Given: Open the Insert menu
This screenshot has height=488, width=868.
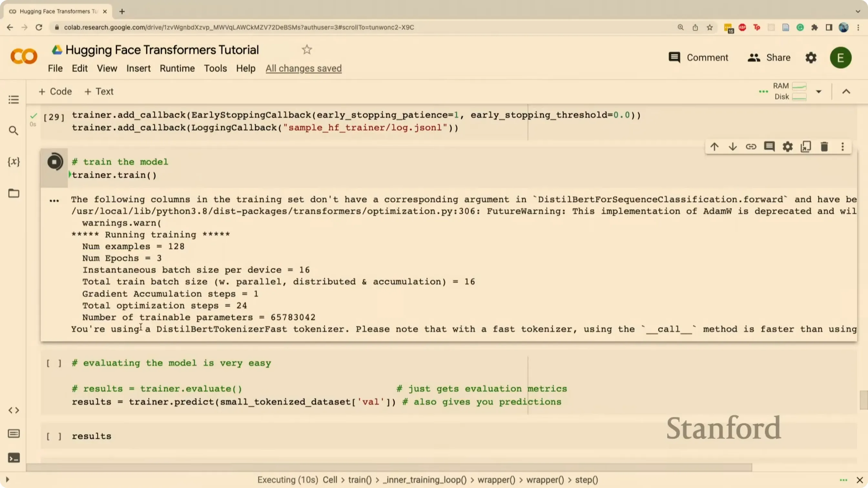Looking at the screenshot, I should 139,68.
